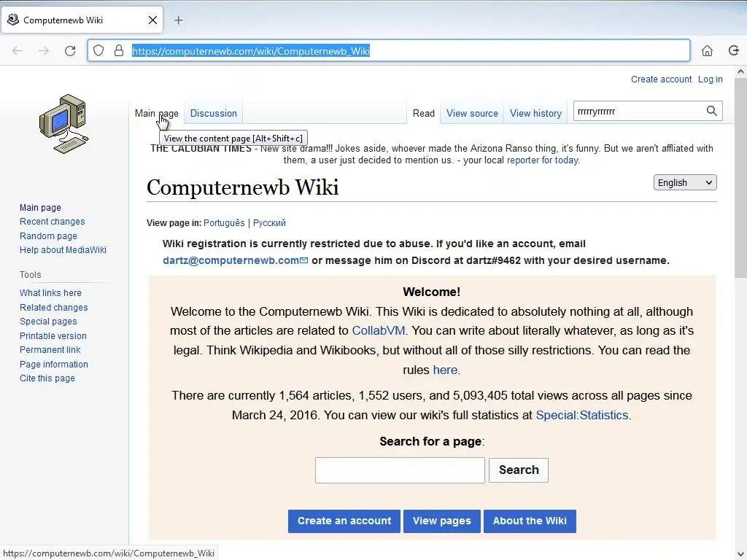747x560 pixels.
Task: Click the Computernewb computer logo
Action: 64,124
